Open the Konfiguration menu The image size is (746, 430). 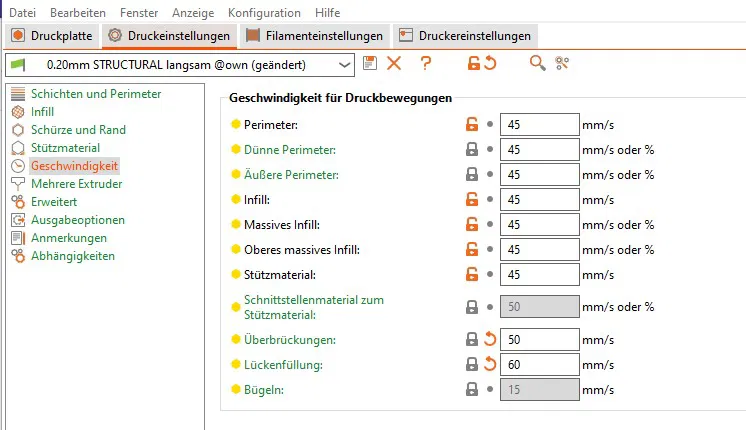coord(264,13)
